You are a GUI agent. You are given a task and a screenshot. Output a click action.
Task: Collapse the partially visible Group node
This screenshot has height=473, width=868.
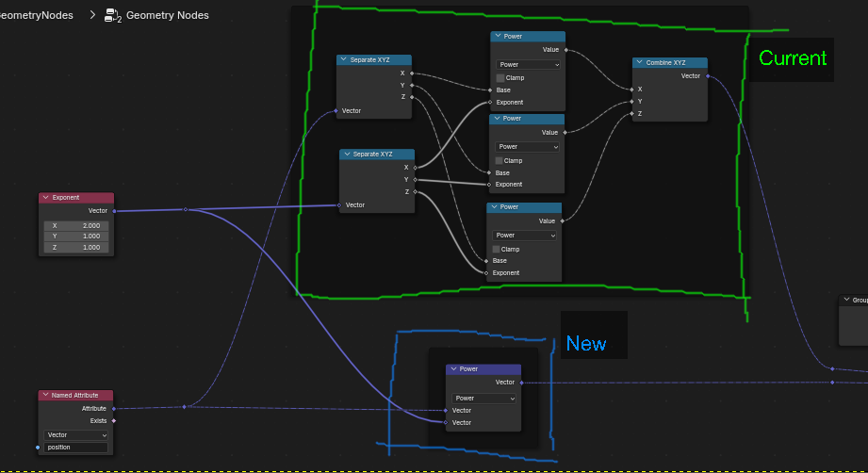click(846, 300)
